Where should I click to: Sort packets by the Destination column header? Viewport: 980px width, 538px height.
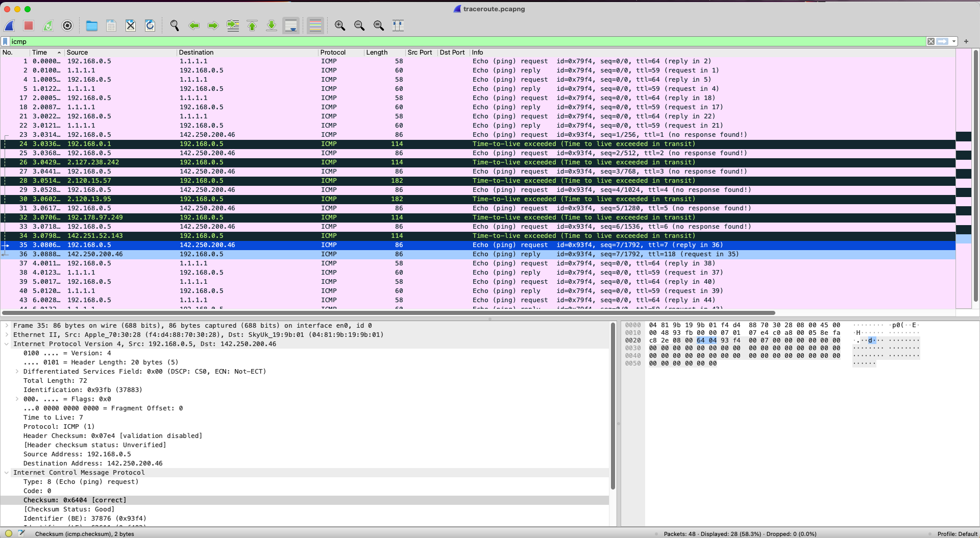coord(248,52)
